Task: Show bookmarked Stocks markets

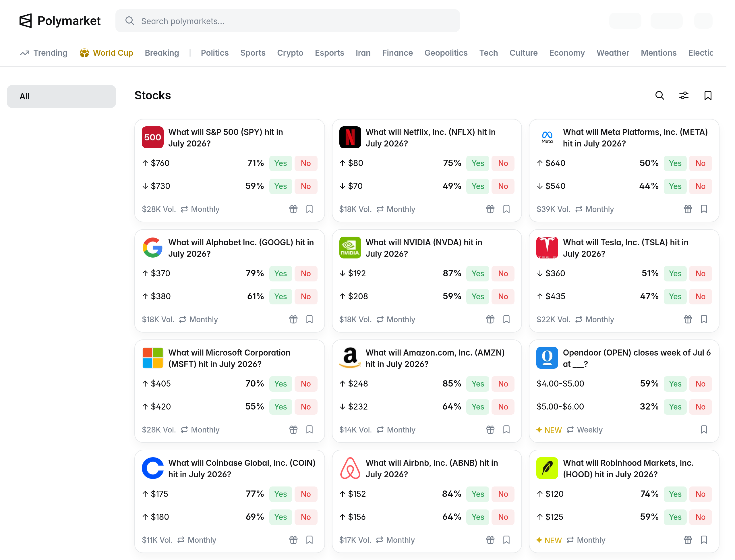Action: tap(708, 96)
